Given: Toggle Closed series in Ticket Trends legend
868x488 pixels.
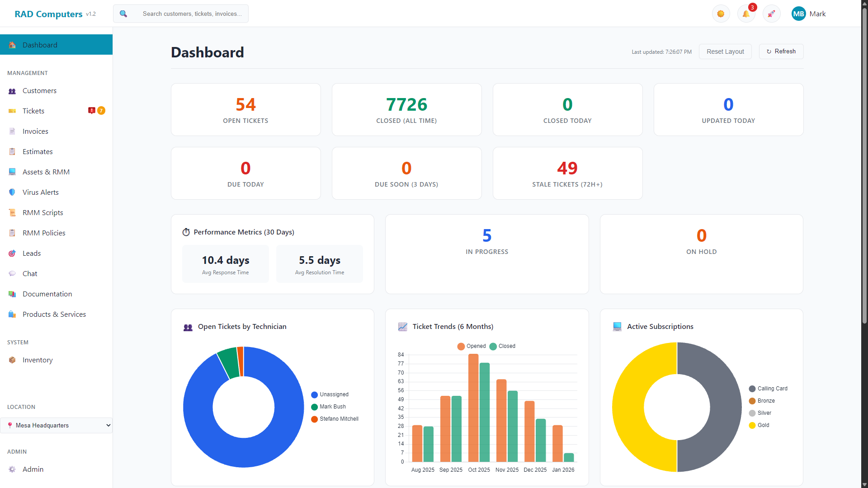Looking at the screenshot, I should tap(502, 346).
